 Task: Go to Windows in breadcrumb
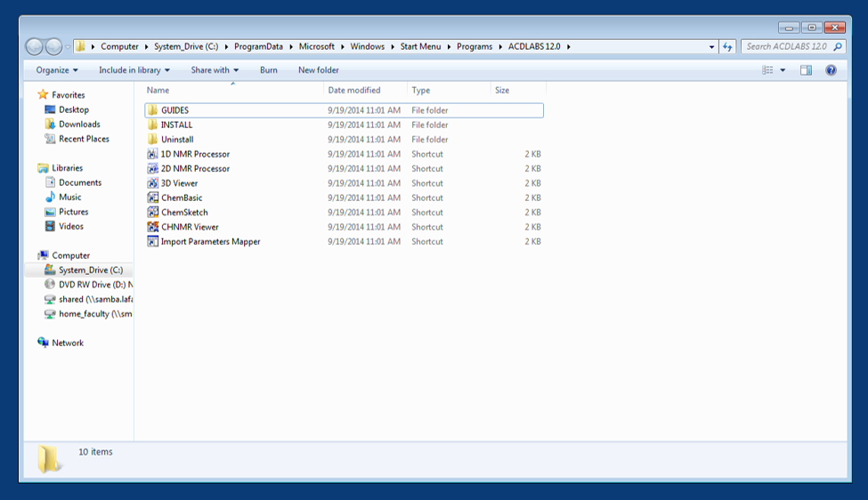tap(367, 46)
